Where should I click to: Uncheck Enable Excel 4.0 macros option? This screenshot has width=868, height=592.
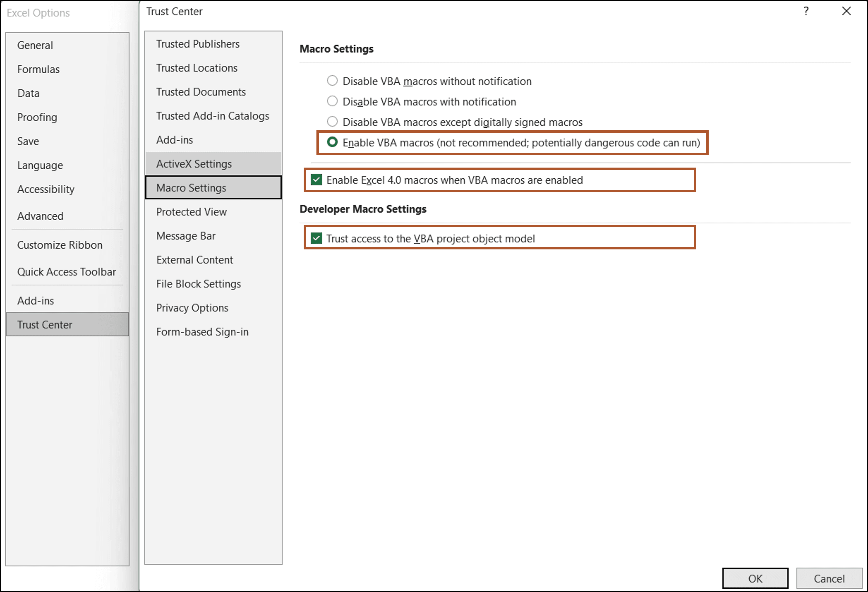coord(317,180)
